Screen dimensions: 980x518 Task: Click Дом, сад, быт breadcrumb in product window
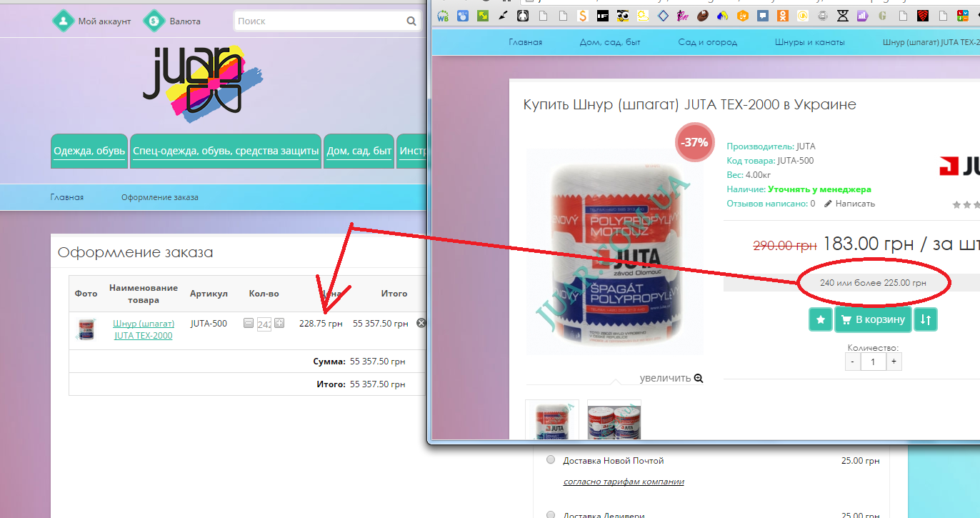click(x=610, y=42)
